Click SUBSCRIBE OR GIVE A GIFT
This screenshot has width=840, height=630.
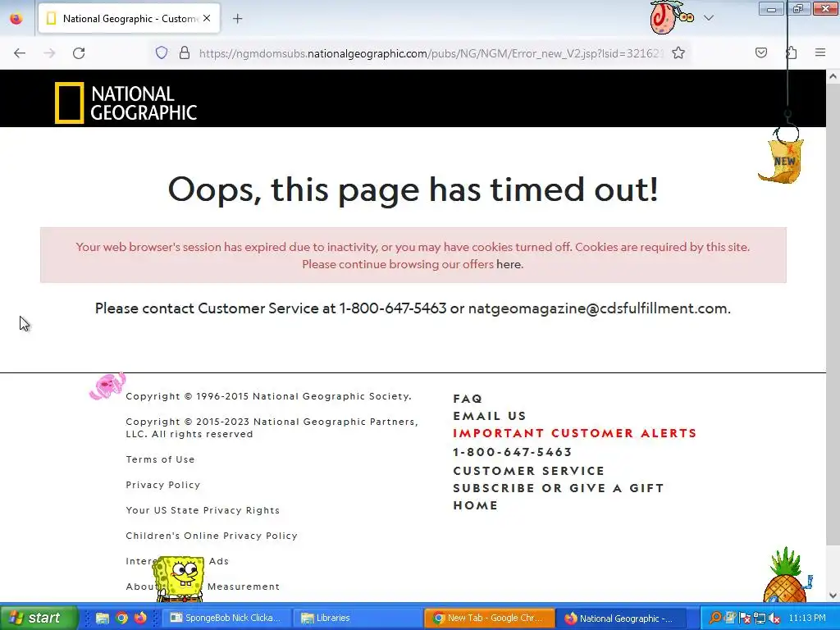click(559, 488)
